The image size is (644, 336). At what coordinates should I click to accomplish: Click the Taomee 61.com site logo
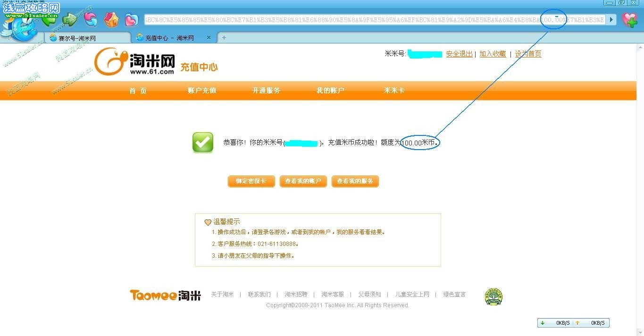tap(135, 61)
